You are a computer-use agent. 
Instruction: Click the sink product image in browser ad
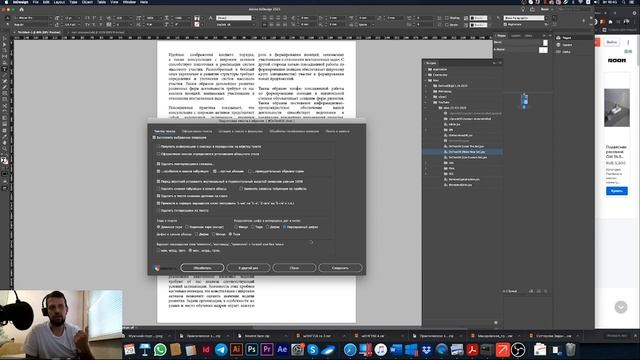(x=617, y=108)
